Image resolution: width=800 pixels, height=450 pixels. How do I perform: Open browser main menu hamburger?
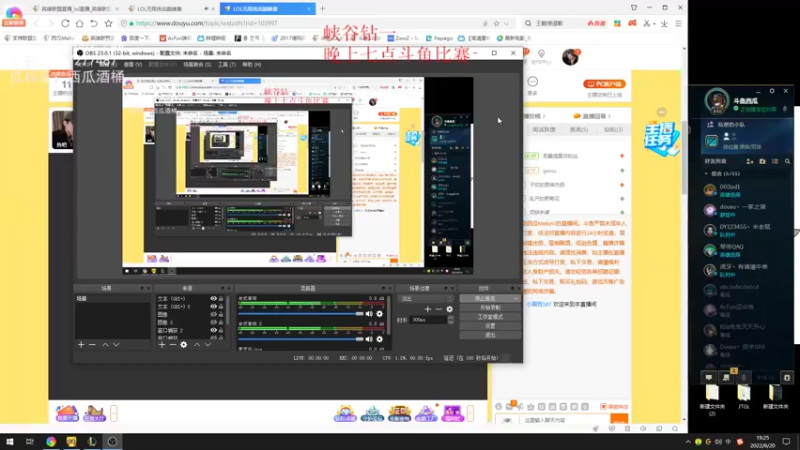[x=679, y=23]
